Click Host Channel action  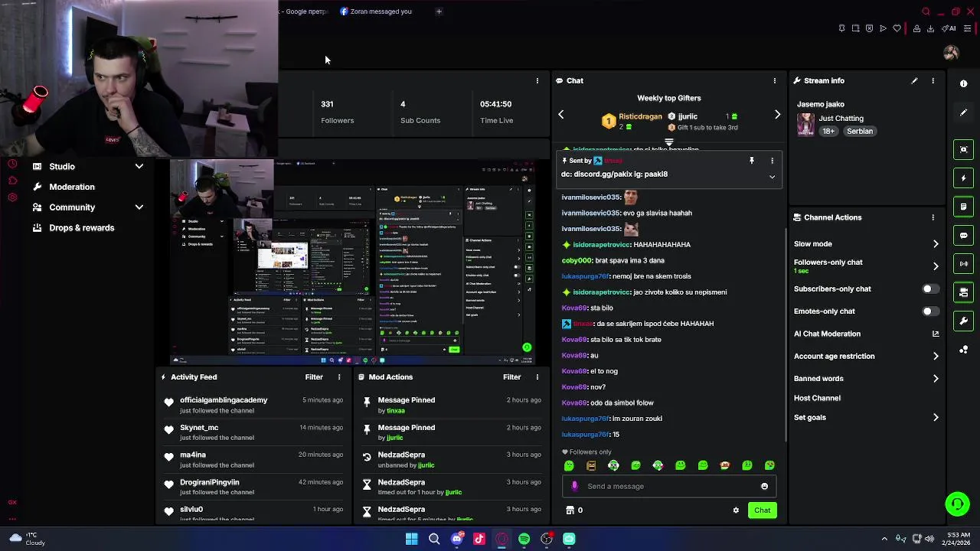click(x=817, y=398)
